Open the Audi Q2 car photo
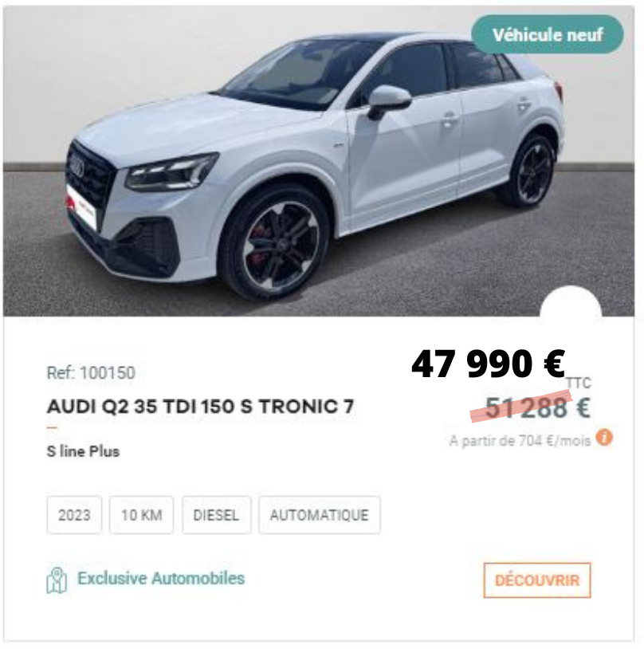This screenshot has height=649, width=644. pos(319,161)
